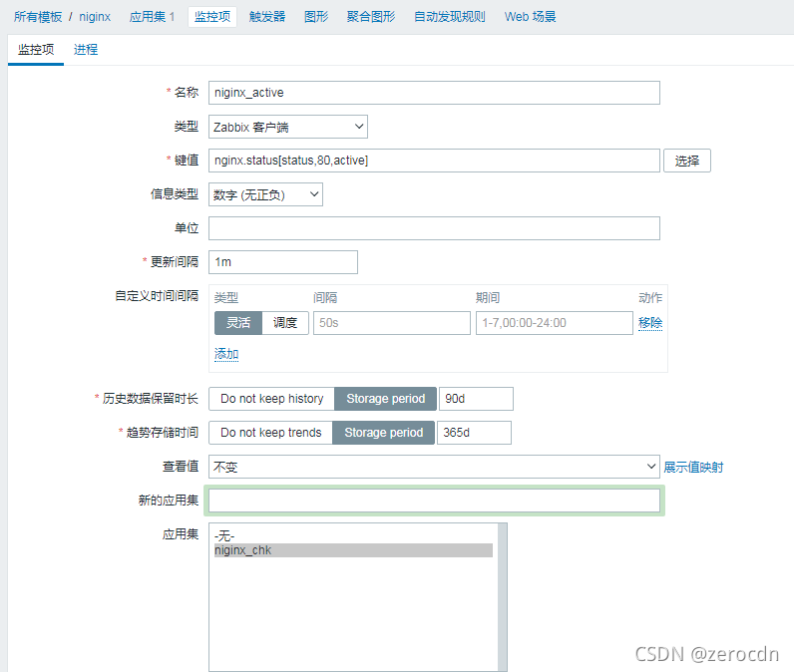This screenshot has height=672, width=794.
Task: Select Do not keep trends option
Action: pyautogui.click(x=271, y=433)
